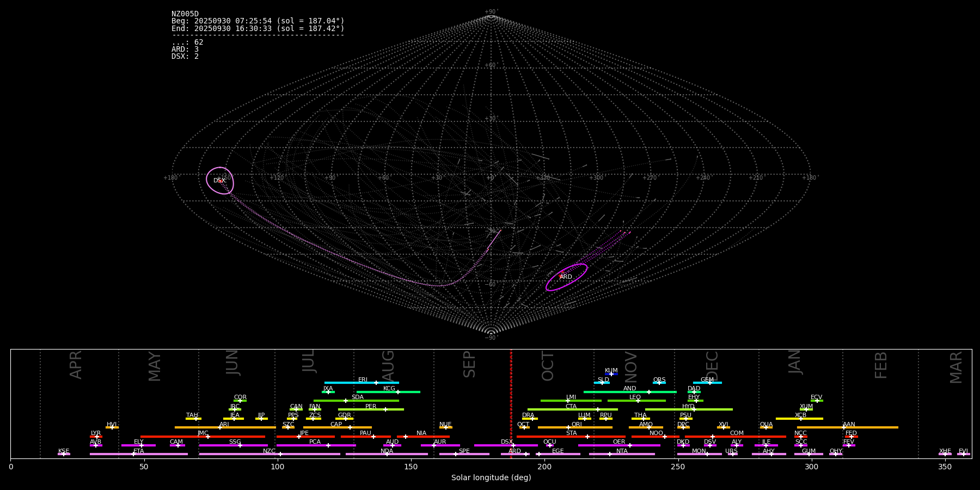Click the DSX bar in timeline

[506, 445]
